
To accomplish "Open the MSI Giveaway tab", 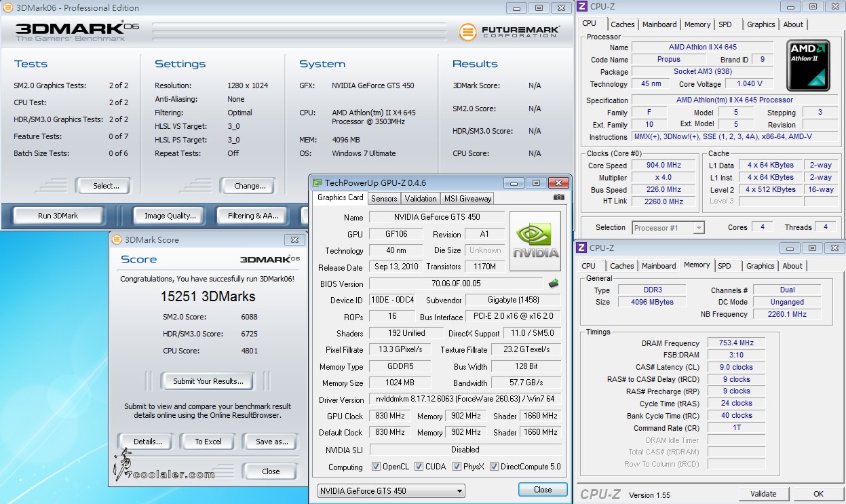I will coord(467,199).
